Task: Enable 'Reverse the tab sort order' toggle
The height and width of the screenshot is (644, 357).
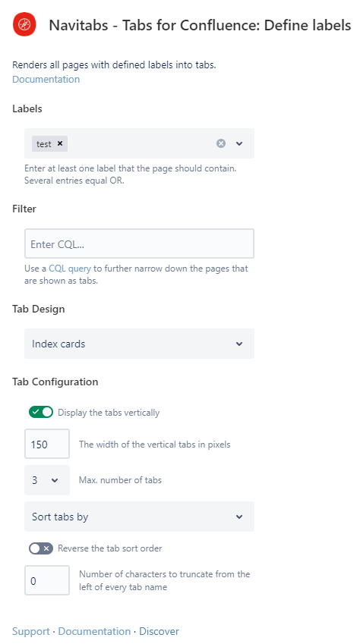Action: (41, 548)
